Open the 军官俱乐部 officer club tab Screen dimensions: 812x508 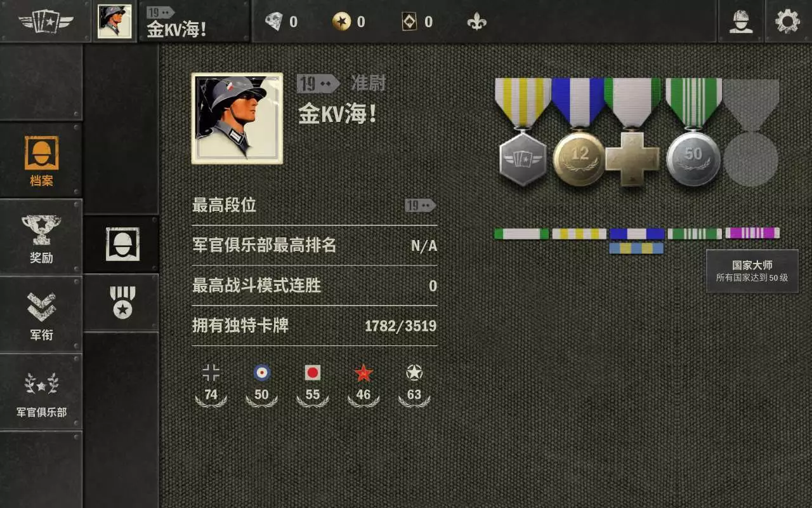tap(41, 392)
